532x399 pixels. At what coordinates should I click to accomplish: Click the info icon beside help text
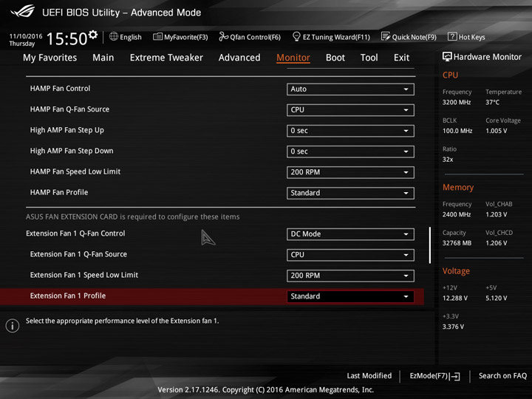tap(13, 326)
